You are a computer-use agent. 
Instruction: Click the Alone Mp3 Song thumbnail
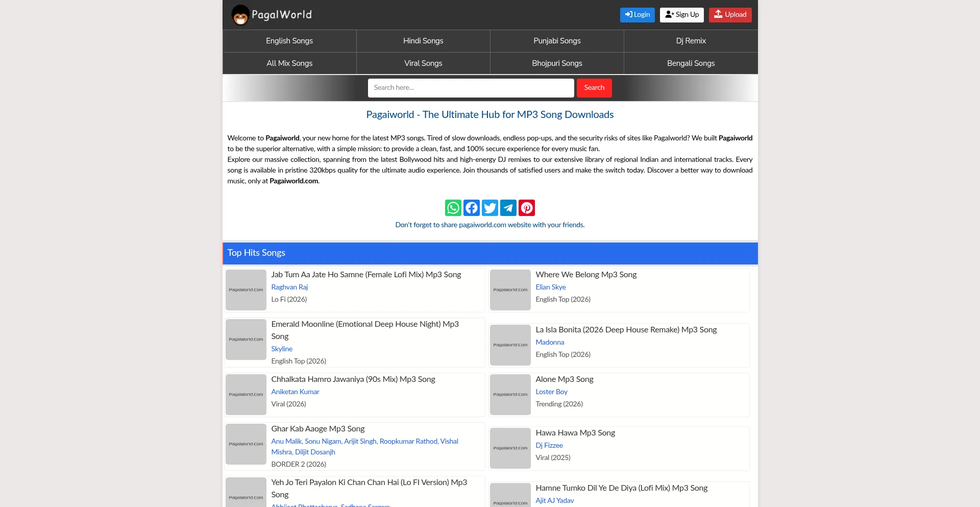[510, 395]
